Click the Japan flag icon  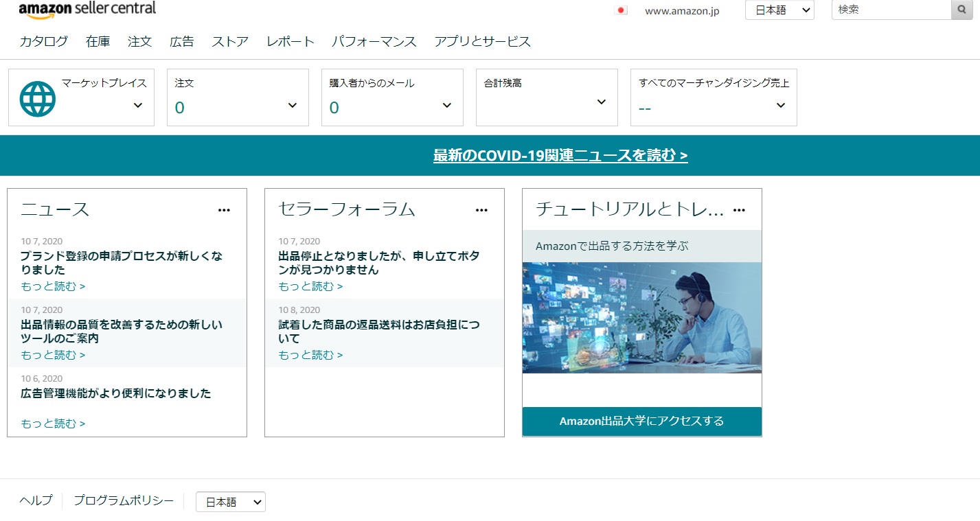click(x=621, y=10)
